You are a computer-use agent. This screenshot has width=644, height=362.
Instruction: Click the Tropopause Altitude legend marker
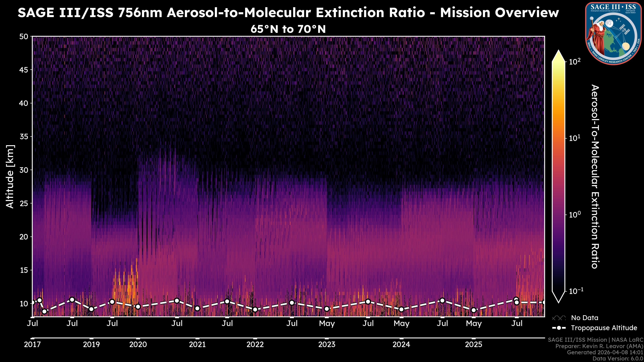(x=559, y=328)
